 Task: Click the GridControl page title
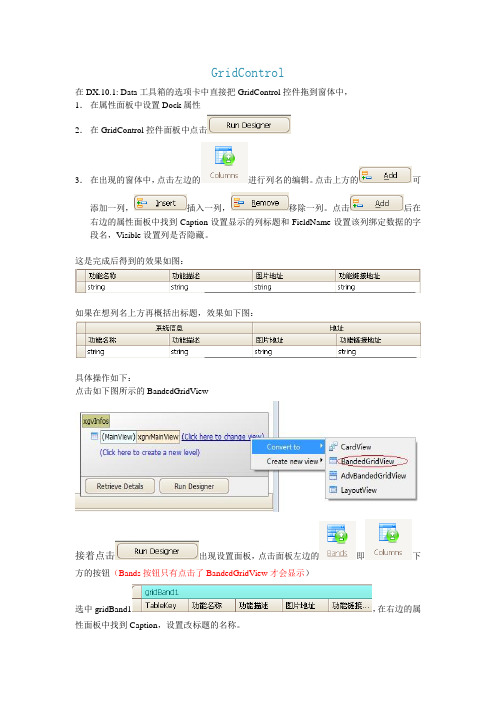(x=247, y=73)
